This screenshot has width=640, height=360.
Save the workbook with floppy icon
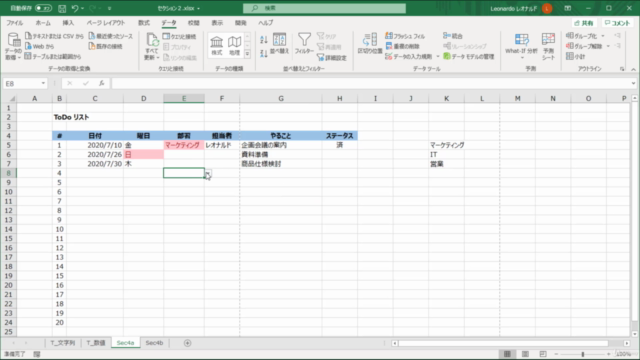pyautogui.click(x=62, y=8)
